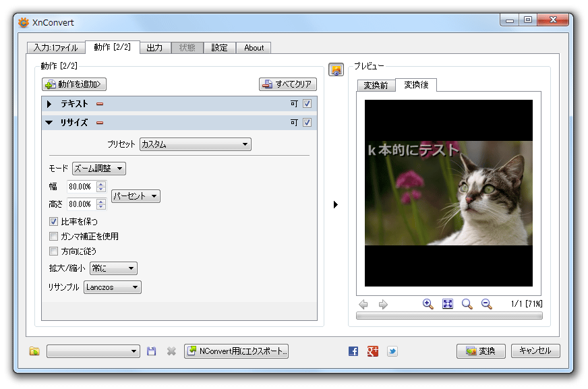588x389 pixels.
Task: Disable the テキスト action checkbox
Action: pos(307,104)
